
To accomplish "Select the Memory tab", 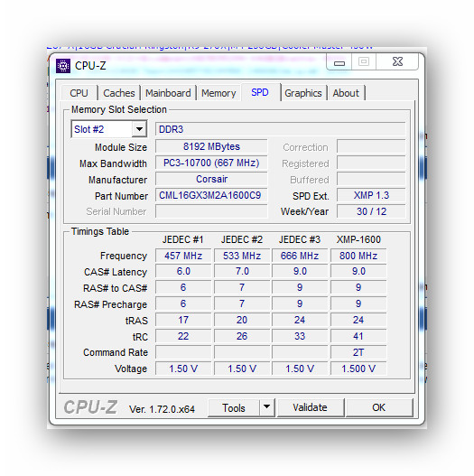I will tap(218, 93).
